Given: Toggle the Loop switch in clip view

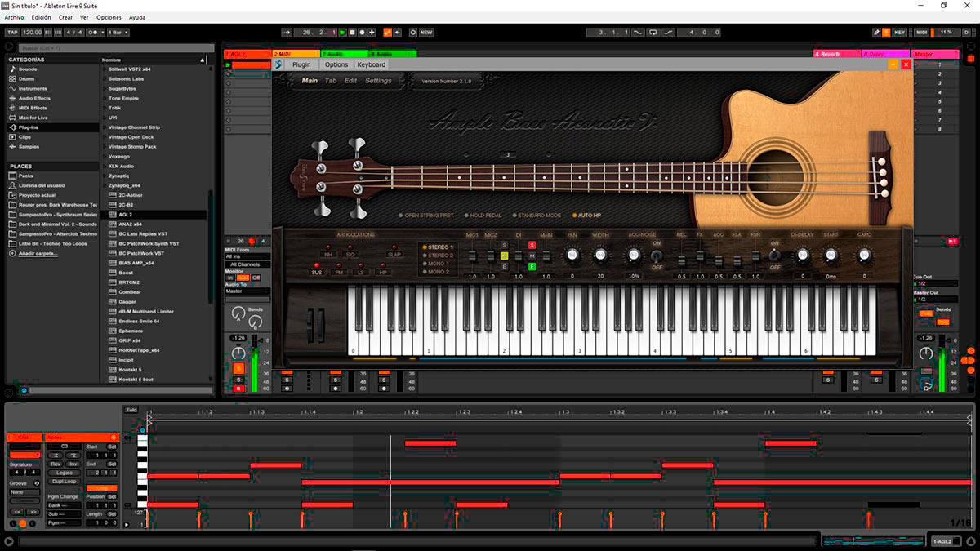Looking at the screenshot, I should (102, 488).
